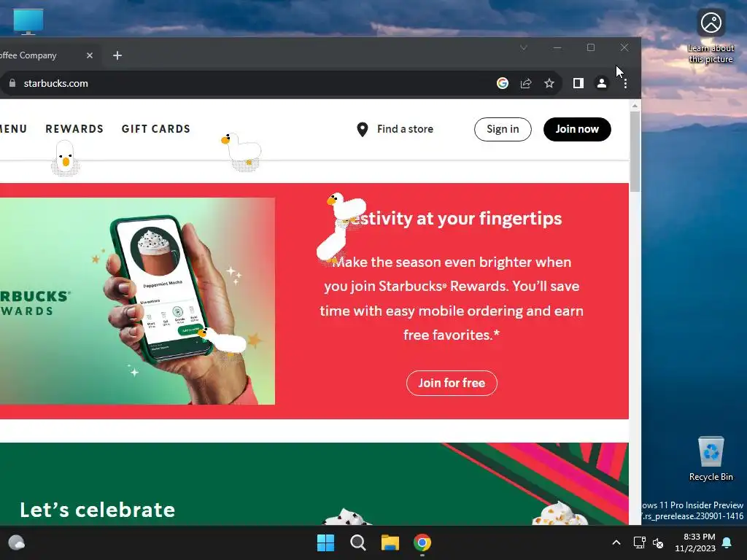Open the Chrome profile icon
This screenshot has height=560, width=747.
(602, 83)
